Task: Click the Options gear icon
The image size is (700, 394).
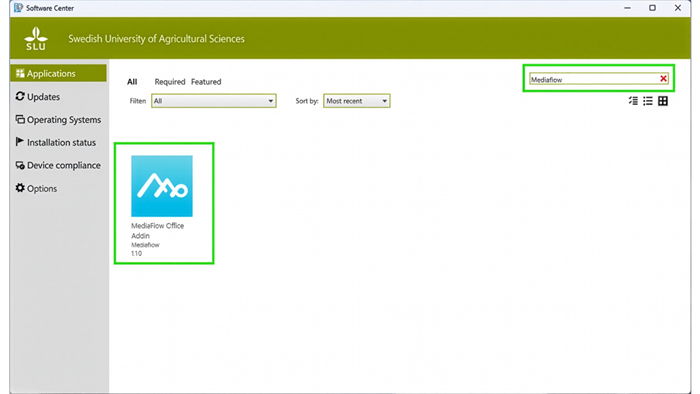Action: pos(20,188)
